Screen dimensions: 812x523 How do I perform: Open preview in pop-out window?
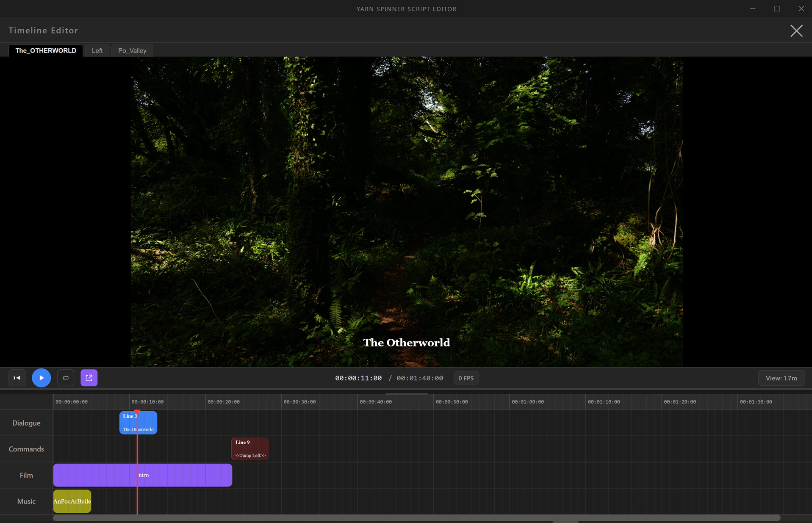click(89, 378)
